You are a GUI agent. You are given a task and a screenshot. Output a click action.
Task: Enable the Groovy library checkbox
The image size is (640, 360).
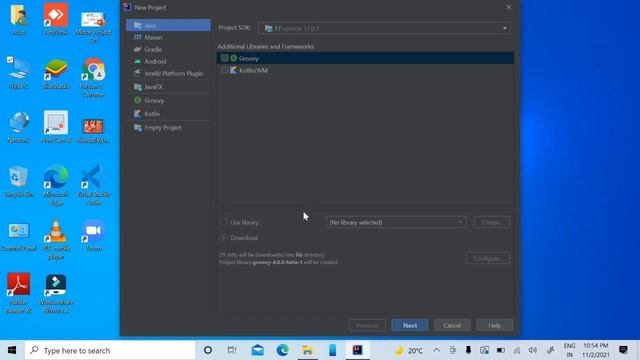click(x=224, y=58)
